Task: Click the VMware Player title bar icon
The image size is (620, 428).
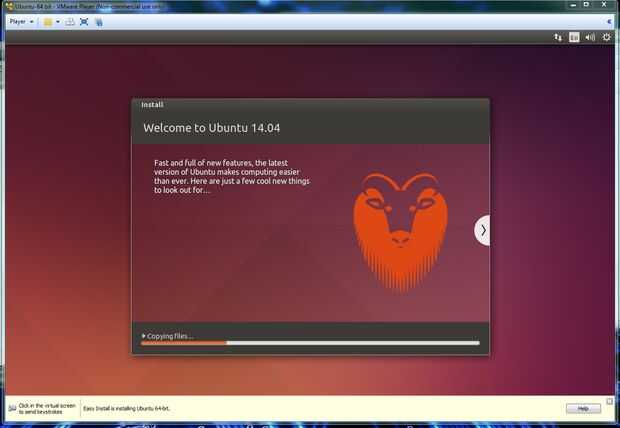Action: pos(9,6)
